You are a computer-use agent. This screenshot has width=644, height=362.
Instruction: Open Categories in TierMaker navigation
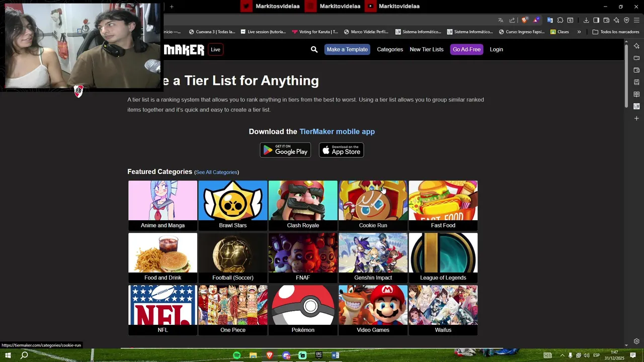pos(390,49)
